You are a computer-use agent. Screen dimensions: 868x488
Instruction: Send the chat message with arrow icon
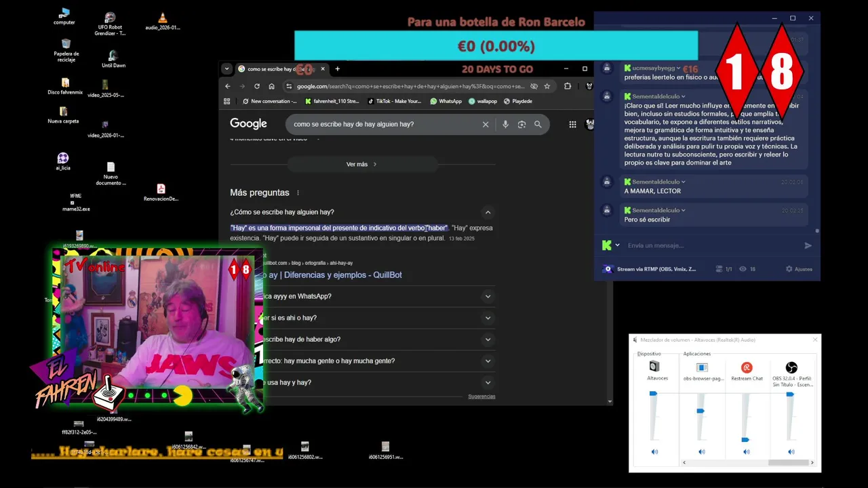coord(808,245)
